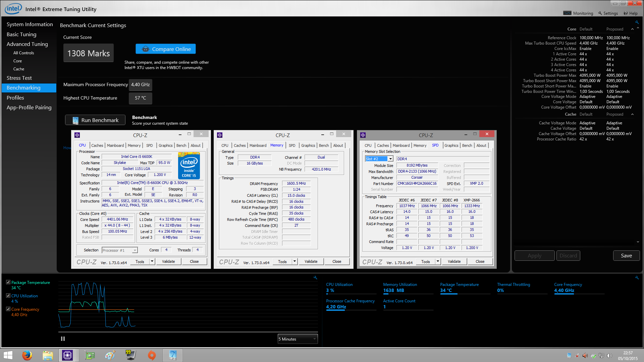
Task: Click network icon in system tray
Action: (601, 356)
